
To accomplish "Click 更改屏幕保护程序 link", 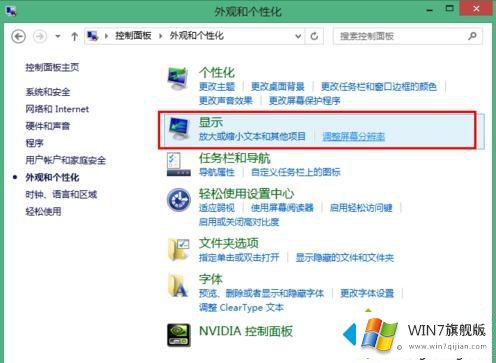I will point(304,100).
